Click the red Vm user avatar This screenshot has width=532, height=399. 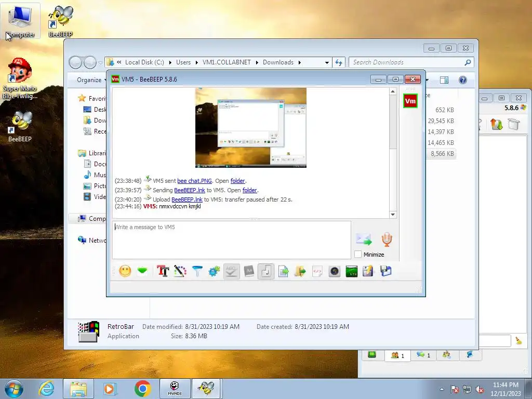(410, 101)
